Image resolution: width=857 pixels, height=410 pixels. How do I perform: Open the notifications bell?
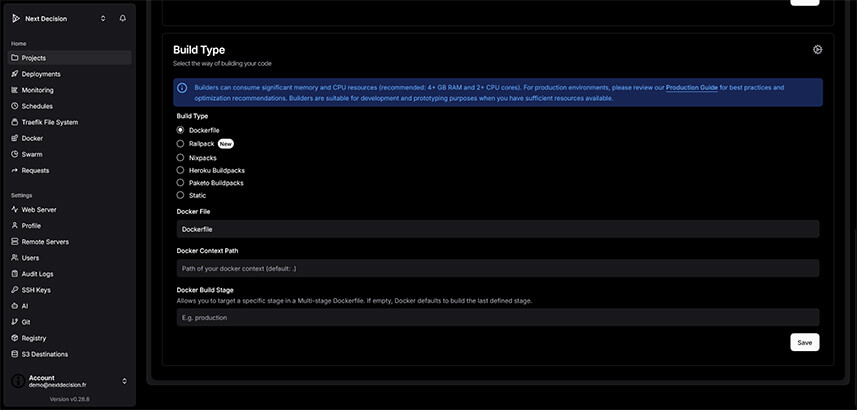point(122,19)
